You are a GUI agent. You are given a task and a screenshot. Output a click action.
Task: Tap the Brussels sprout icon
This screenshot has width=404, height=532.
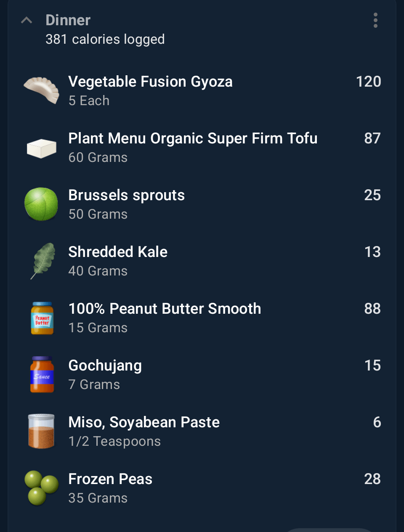(x=41, y=204)
